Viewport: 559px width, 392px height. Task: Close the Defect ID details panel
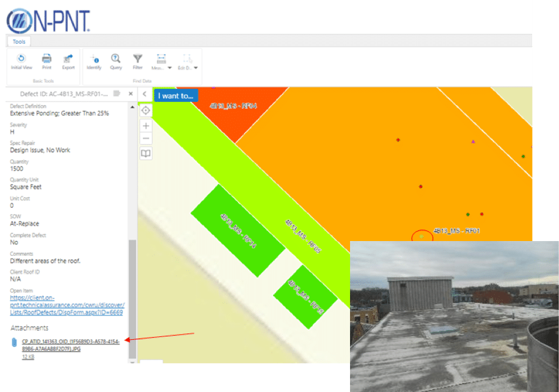tap(131, 94)
